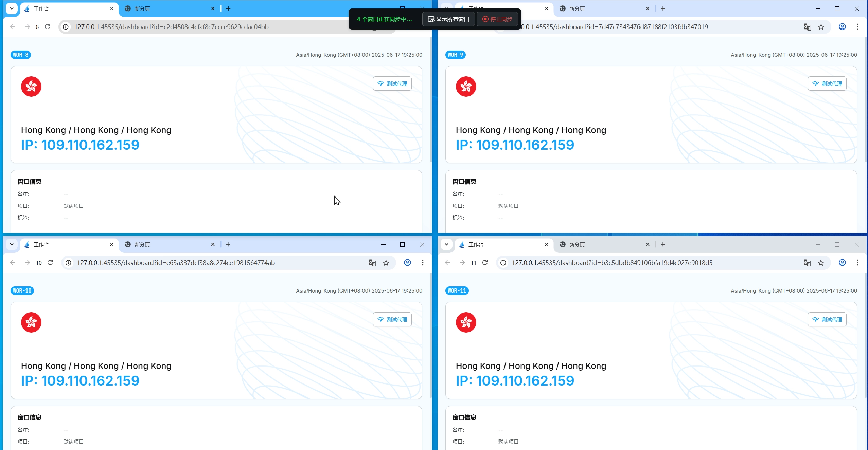The height and width of the screenshot is (450, 868).
Task: Bookmark WOR-10 page with star icon
Action: (x=386, y=263)
